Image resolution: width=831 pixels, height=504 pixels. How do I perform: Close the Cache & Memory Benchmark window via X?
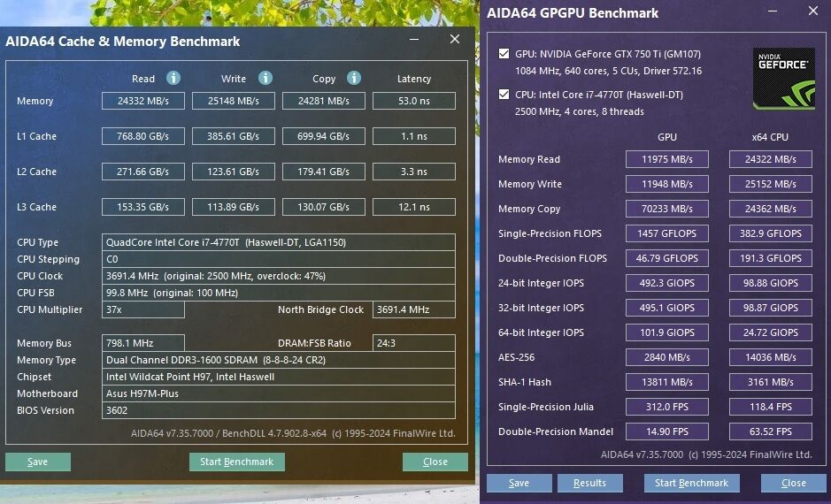point(455,39)
